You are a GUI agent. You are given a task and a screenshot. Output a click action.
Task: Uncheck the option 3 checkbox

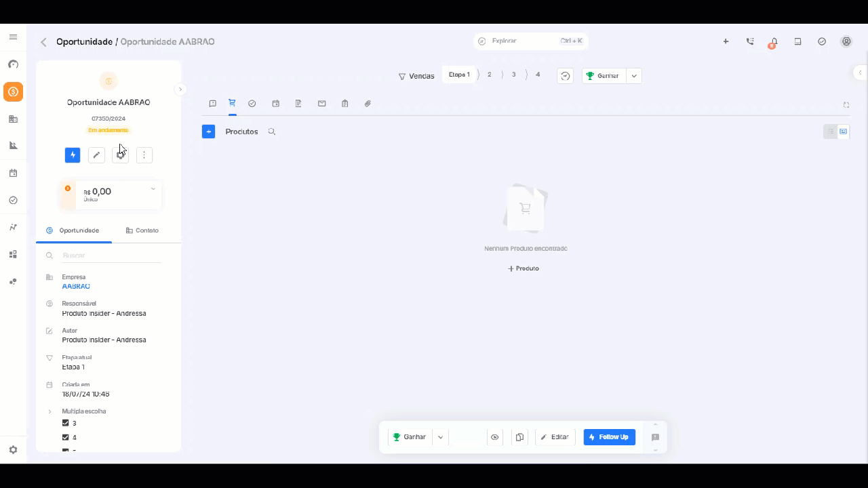click(66, 423)
